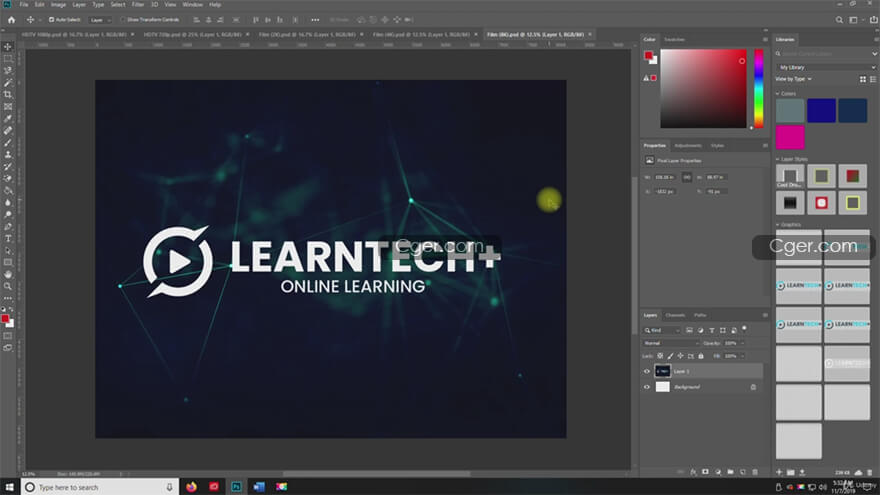Switch to the Swatches tab
Viewport: 880px width, 495px height.
[675, 39]
